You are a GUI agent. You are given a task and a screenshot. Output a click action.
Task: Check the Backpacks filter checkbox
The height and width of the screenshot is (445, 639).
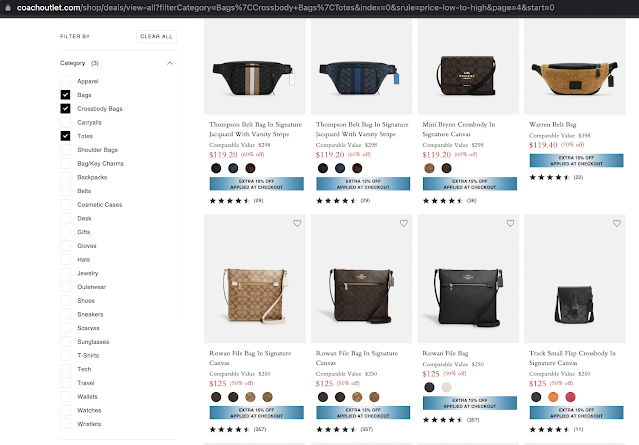coord(65,177)
